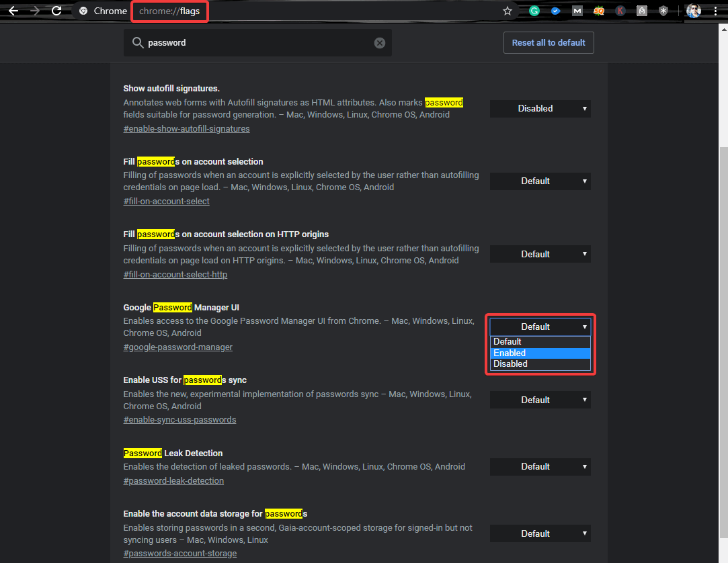Viewport: 728px width, 563px height.
Task: Open the Grammarly extension
Action: (535, 11)
